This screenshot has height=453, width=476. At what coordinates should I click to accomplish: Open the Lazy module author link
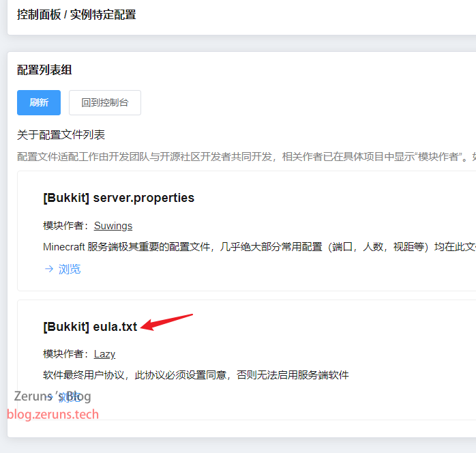pos(104,354)
